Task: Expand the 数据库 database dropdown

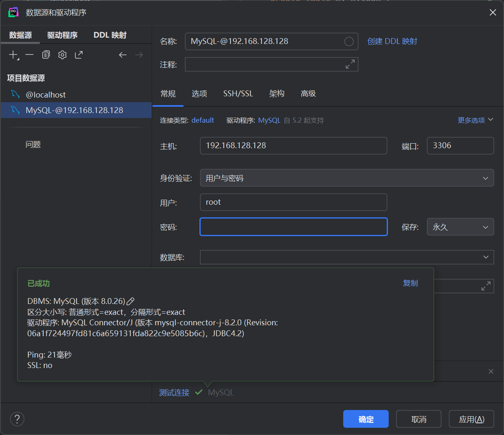Action: point(486,257)
